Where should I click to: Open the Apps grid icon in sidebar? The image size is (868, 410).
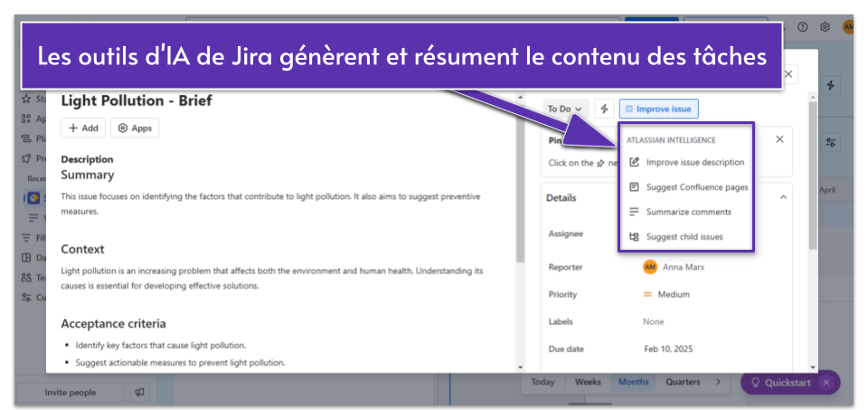point(26,119)
